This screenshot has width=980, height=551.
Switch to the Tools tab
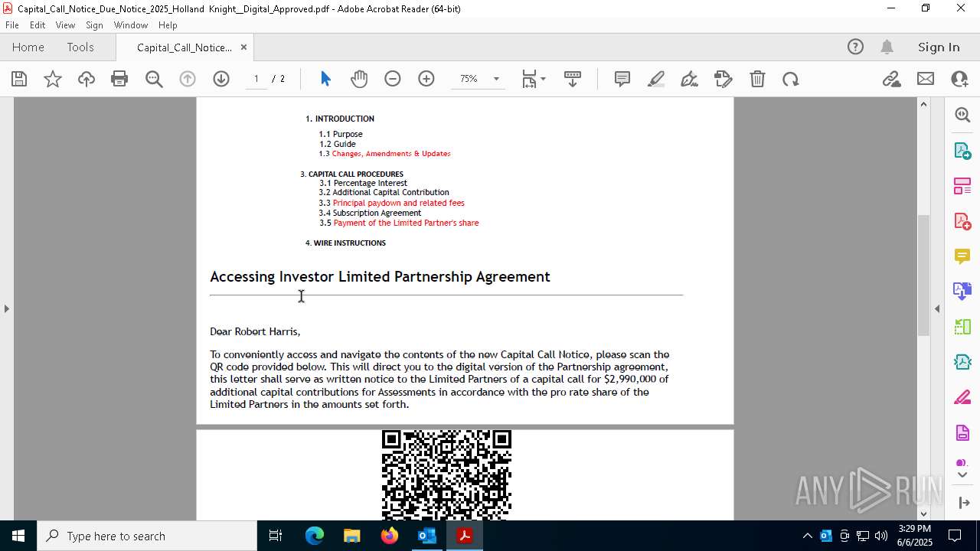click(x=80, y=47)
